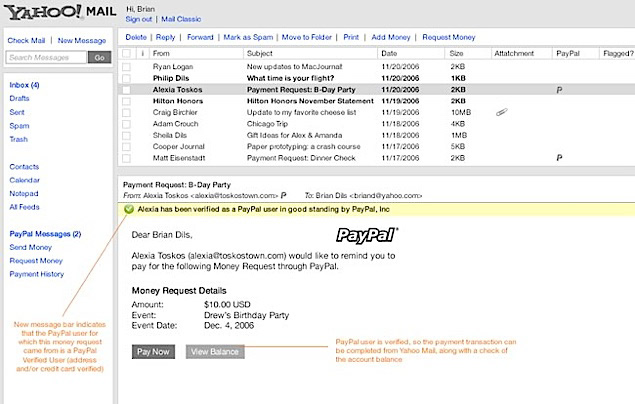635x404 pixels.
Task: Click the Pay Now button
Action: 153,352
